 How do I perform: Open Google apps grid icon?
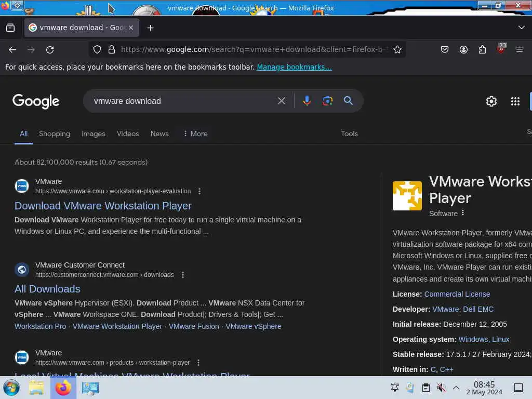[515, 101]
